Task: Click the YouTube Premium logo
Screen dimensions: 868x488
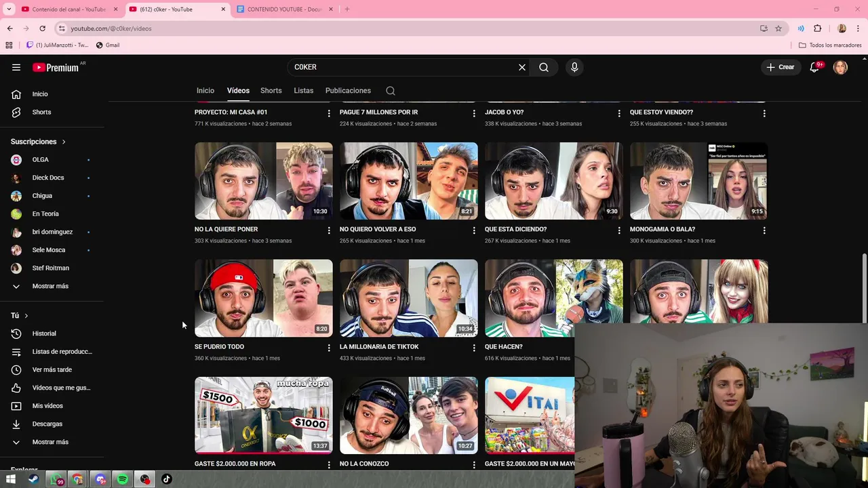Action: tap(56, 67)
